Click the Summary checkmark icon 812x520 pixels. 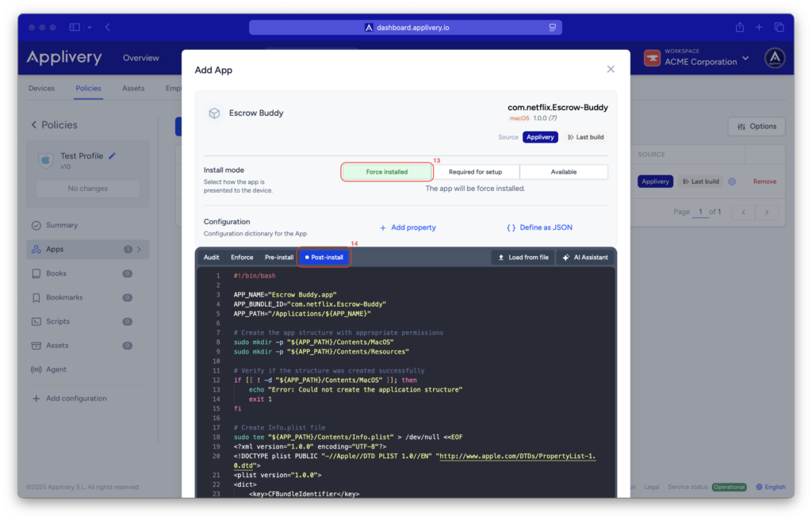point(36,225)
